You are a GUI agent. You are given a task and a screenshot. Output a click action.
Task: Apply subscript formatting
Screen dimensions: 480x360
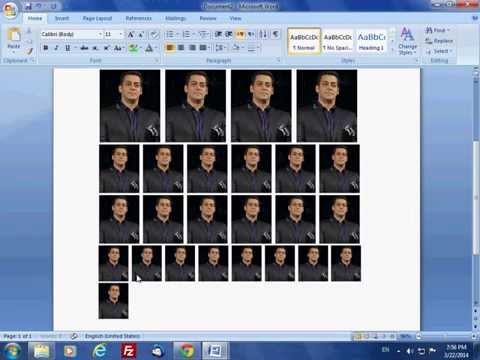tap(95, 48)
